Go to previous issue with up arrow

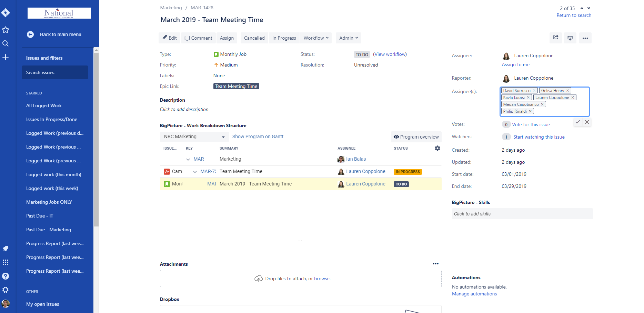coord(582,8)
